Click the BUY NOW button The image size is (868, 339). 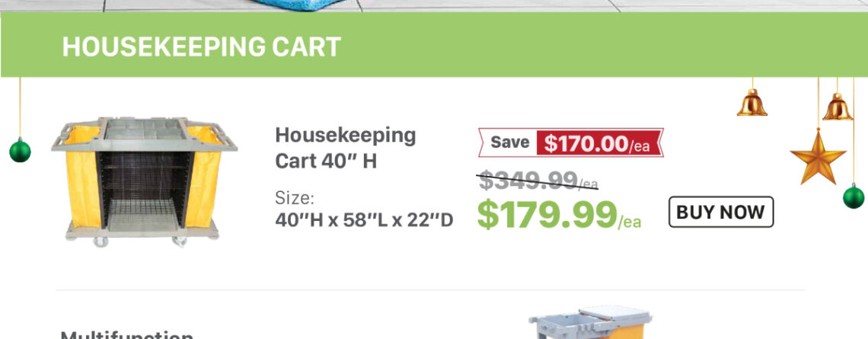pos(720,212)
